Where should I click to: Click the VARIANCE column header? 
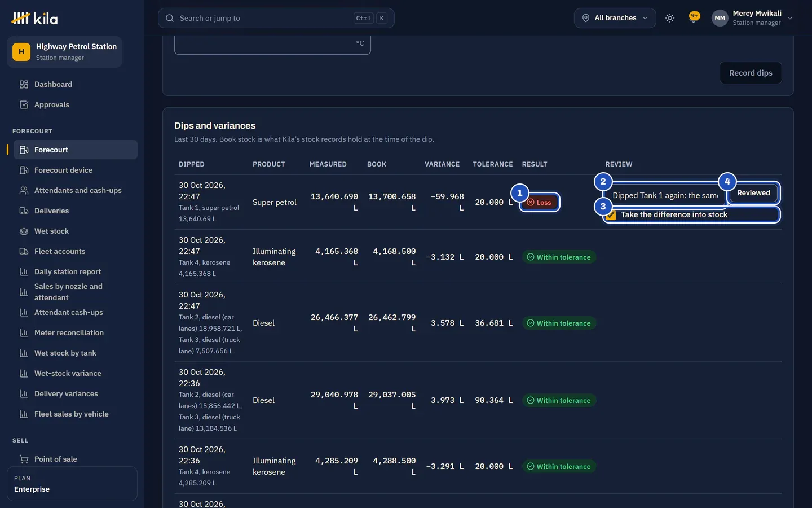442,164
